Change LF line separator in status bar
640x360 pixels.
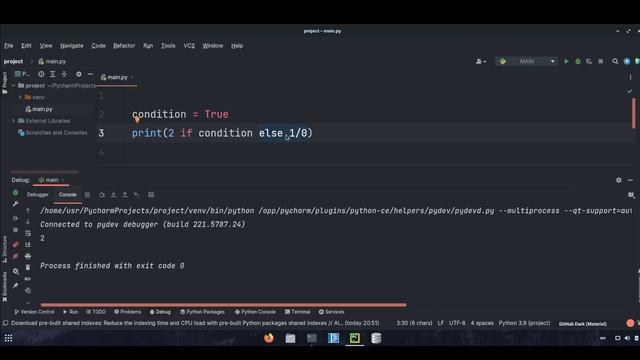click(x=441, y=323)
